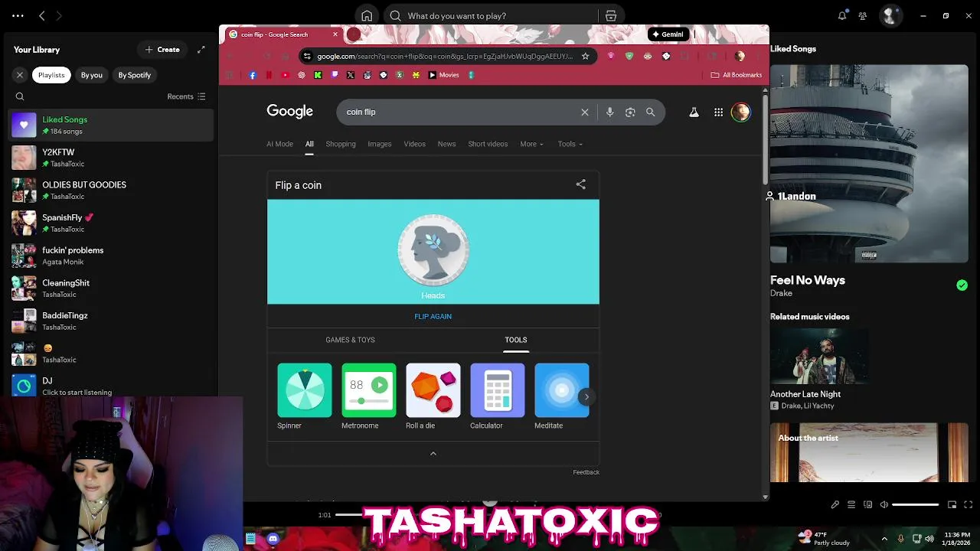
Task: Select the GAMES & TOYS tab
Action: pos(350,340)
